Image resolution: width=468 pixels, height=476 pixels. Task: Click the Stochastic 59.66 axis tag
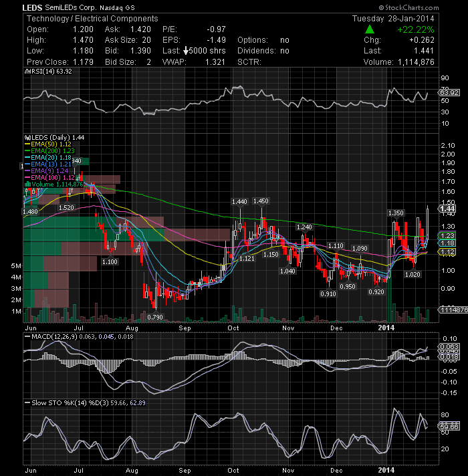coord(449,427)
